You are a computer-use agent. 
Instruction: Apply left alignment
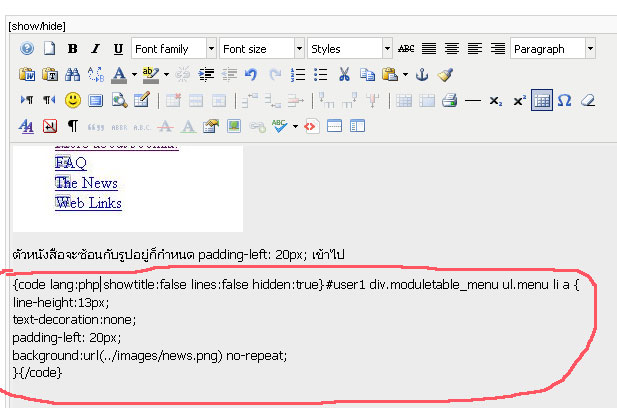coord(475,48)
